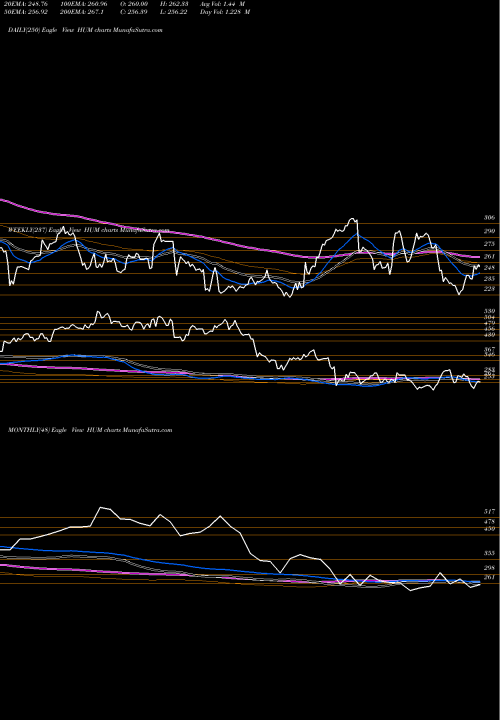Click the 298 price label on monthly chart

pyautogui.click(x=489, y=568)
